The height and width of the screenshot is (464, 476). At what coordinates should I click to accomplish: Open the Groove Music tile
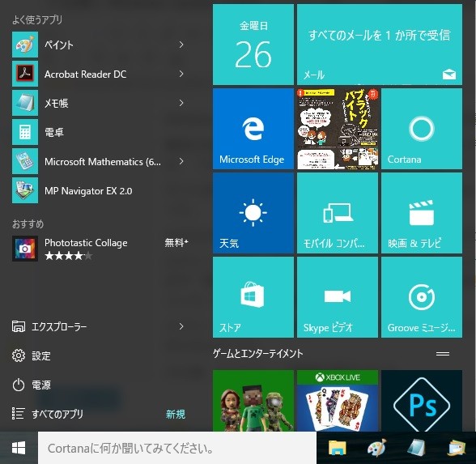(x=422, y=297)
